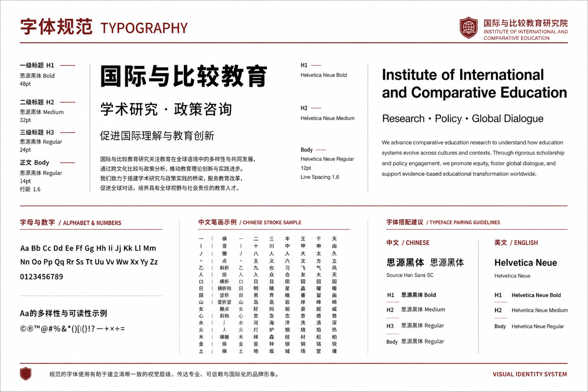
Task: Select the 'Aa Bb Cc Dd' alphabet line
Action: 88,248
